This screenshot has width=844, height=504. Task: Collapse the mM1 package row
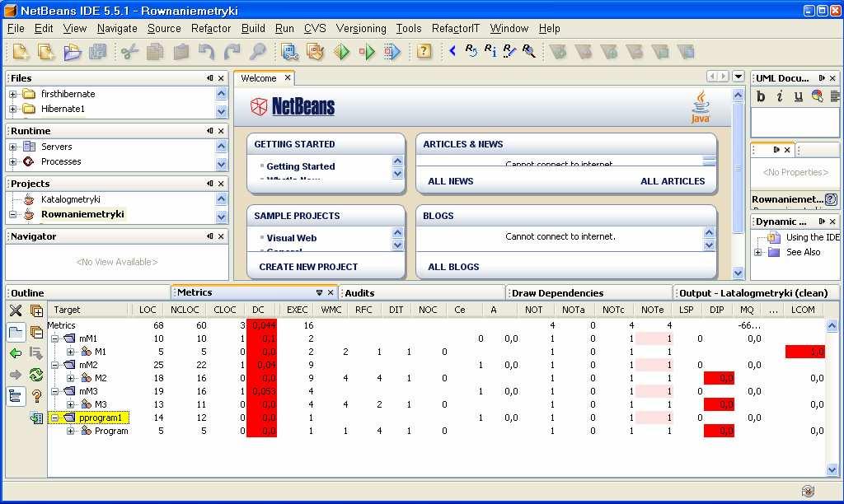tap(55, 338)
